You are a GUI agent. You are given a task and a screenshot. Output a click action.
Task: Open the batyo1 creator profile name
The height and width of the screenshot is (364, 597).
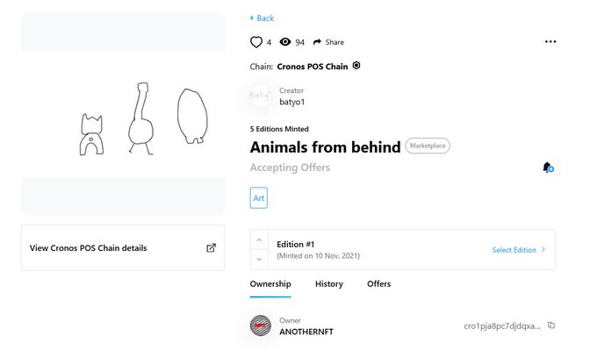292,102
